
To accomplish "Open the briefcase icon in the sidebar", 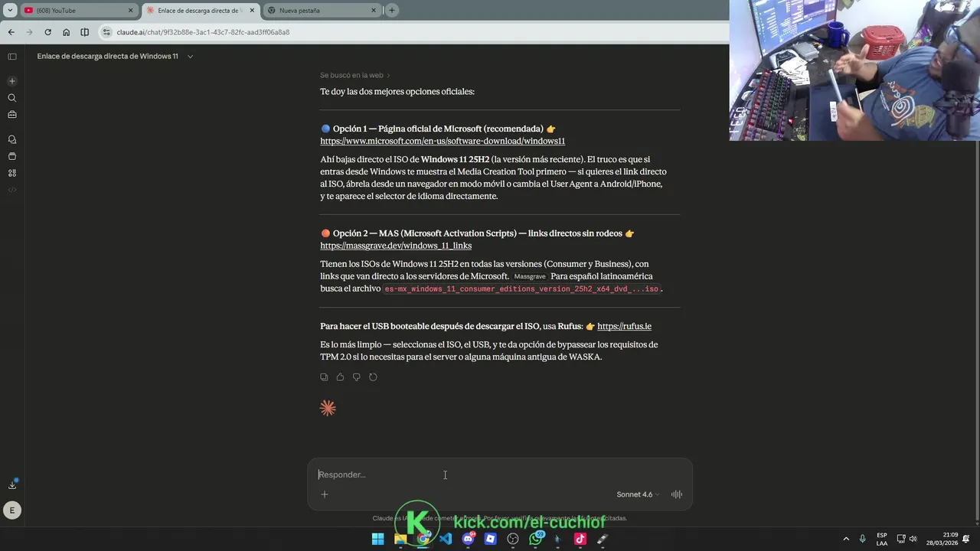I will 12,115.
